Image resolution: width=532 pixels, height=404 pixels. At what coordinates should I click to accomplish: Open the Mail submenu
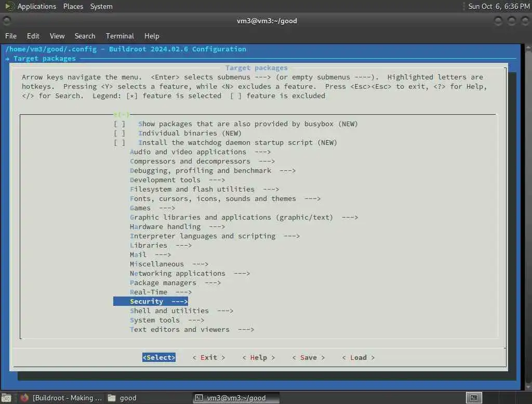tap(150, 254)
